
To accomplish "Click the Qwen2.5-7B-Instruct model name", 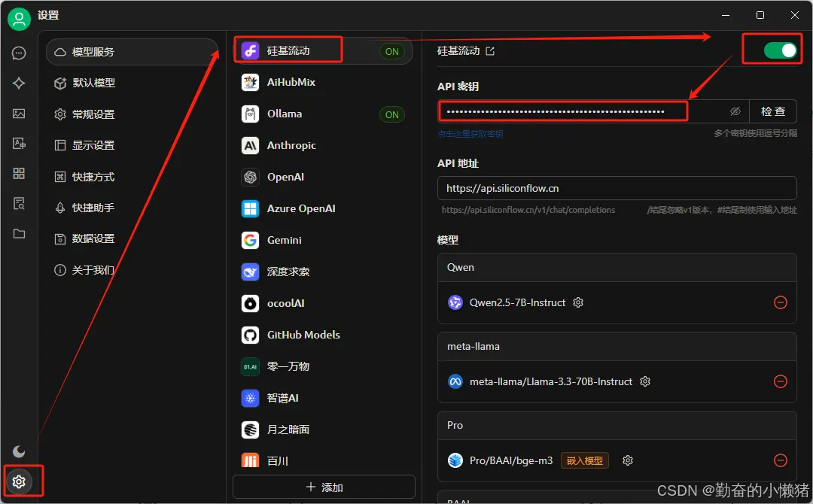I will (x=517, y=302).
